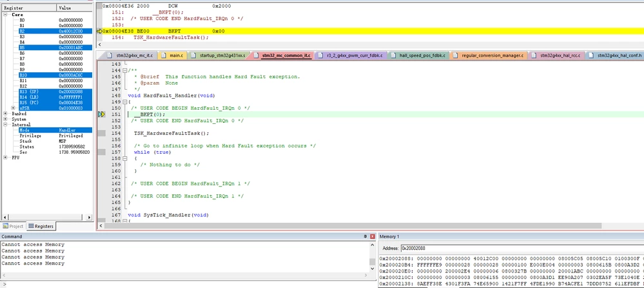Click the __BKPT(0); line in the editor
Viewport: 644px width, 288px height.
pos(150,114)
